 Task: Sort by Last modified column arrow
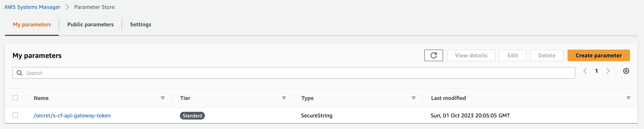pos(628,98)
